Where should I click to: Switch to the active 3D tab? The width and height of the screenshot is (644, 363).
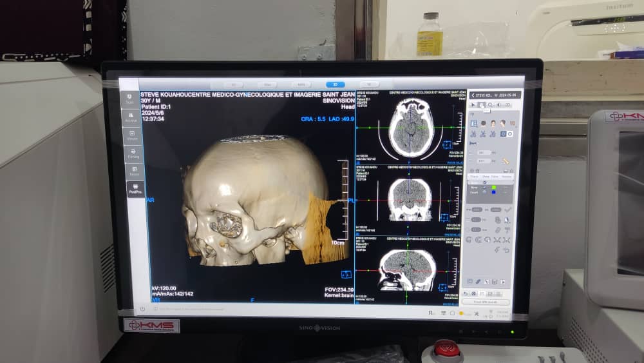pyautogui.click(x=335, y=84)
